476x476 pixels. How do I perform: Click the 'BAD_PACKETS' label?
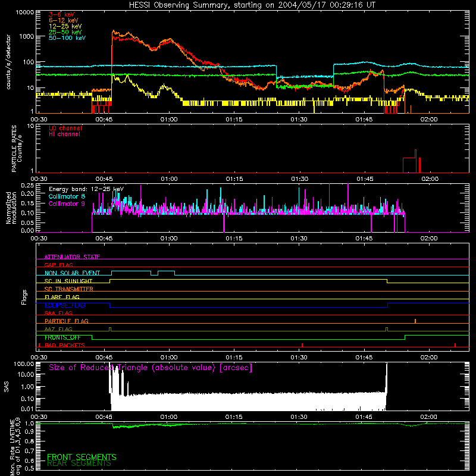[65, 345]
